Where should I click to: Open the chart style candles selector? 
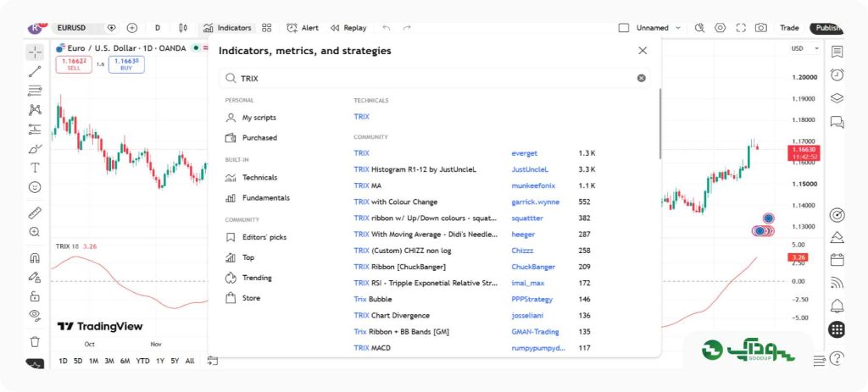(x=183, y=28)
